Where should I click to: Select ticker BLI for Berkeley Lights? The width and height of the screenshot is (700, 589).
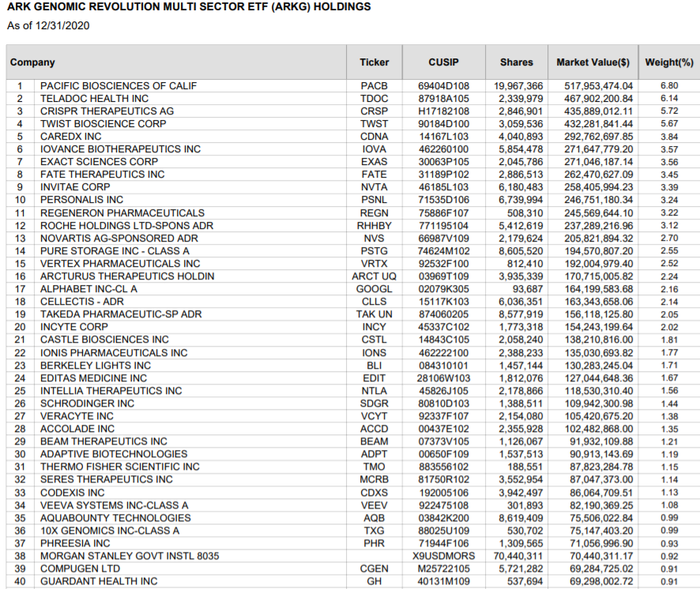click(x=374, y=366)
